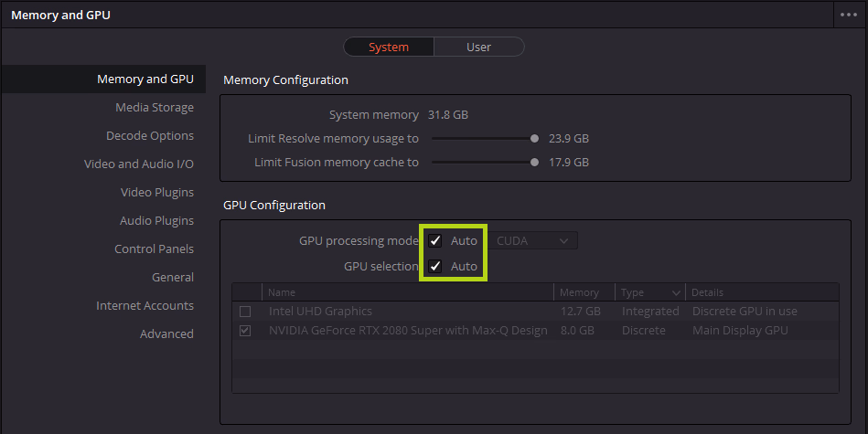Viewport: 868px width, 434px height.
Task: Sort GPU list by Name column
Action: (408, 291)
